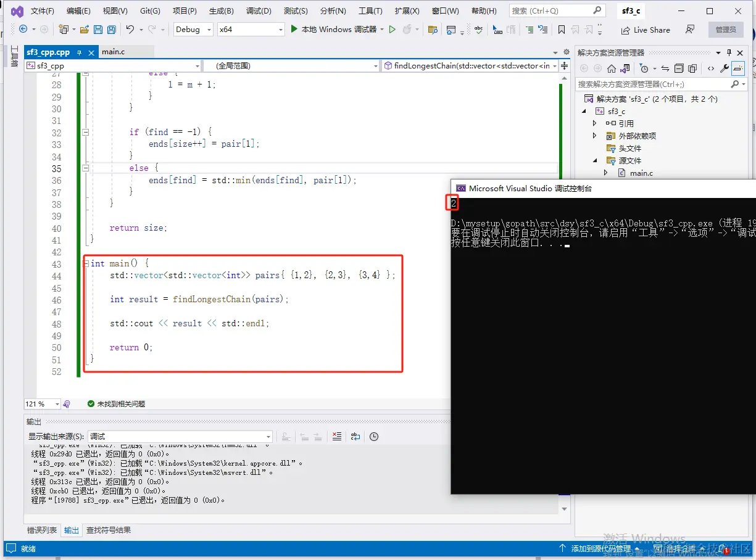Select main.c in Solution Explorer tree
The width and height of the screenshot is (756, 560).
(x=641, y=173)
